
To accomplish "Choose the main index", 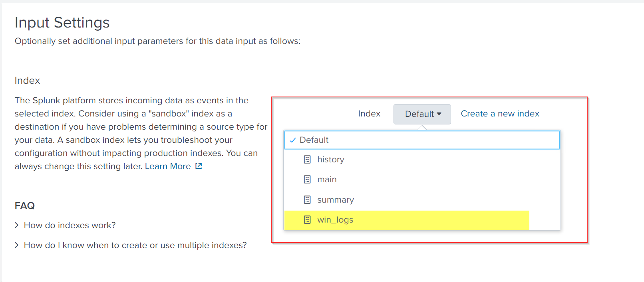I will tap(422, 179).
